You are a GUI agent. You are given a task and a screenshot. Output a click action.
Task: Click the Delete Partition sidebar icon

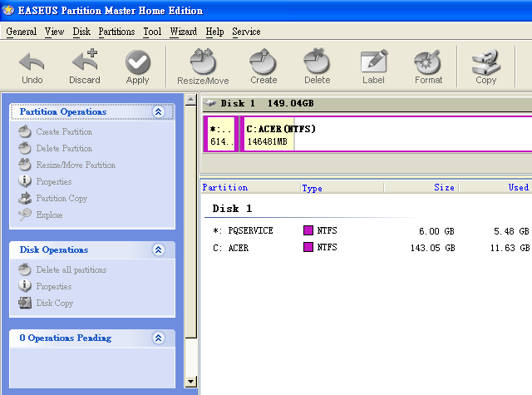(x=25, y=148)
